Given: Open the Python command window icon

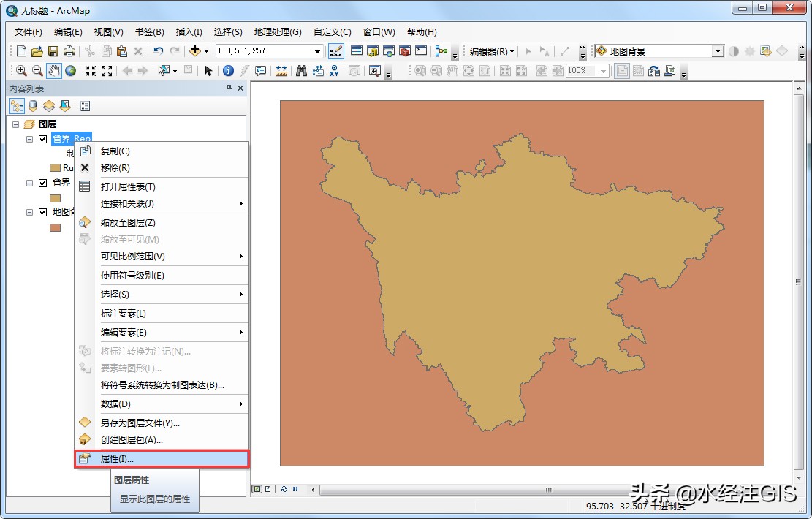Looking at the screenshot, I should click(421, 50).
